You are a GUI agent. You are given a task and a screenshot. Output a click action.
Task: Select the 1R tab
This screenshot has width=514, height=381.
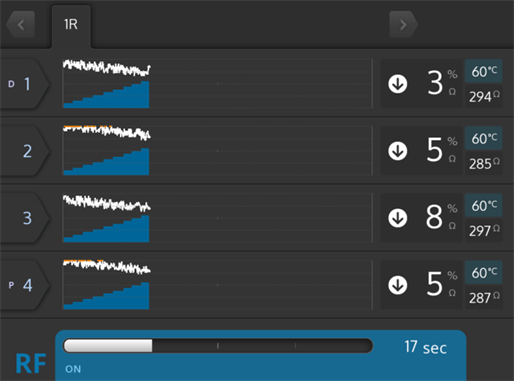tap(71, 26)
